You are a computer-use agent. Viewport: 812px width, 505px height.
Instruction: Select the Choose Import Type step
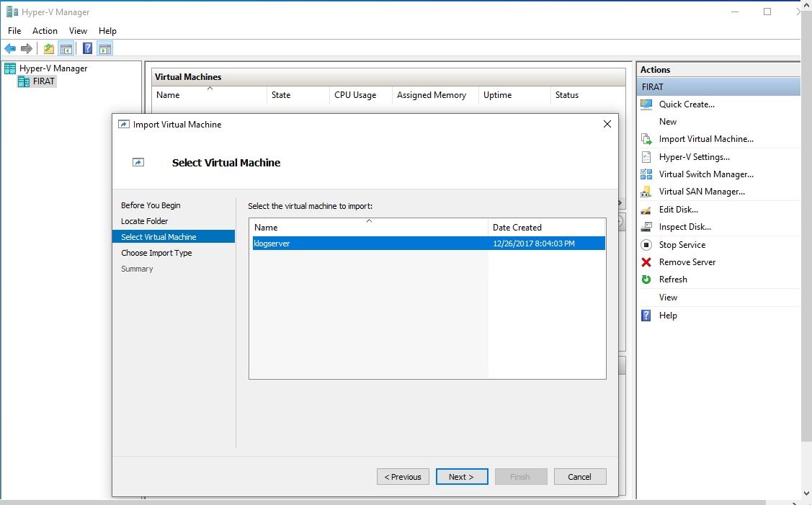[x=156, y=253]
